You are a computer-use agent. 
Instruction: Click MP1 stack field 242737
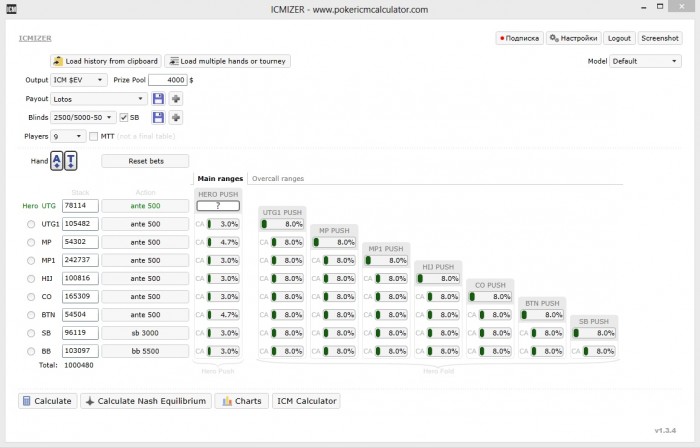click(80, 260)
